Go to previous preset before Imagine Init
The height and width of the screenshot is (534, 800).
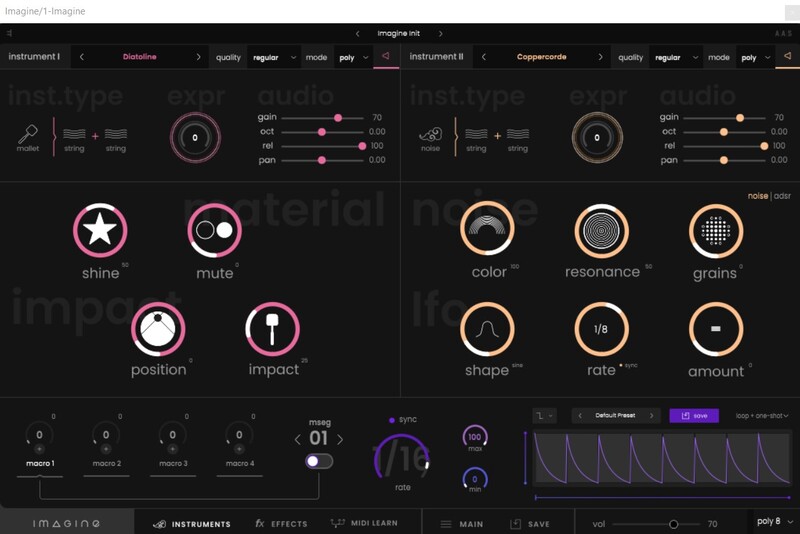358,34
